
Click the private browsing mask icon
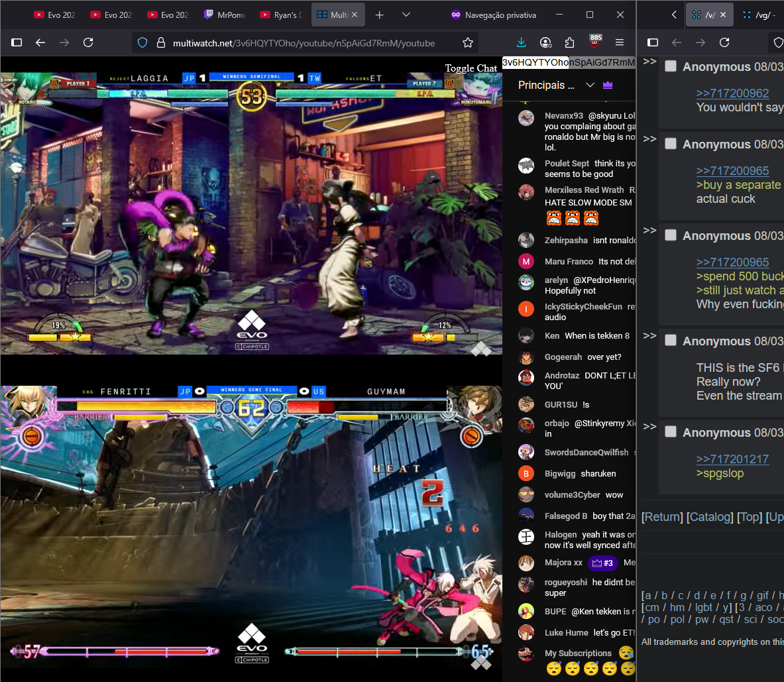click(x=455, y=15)
